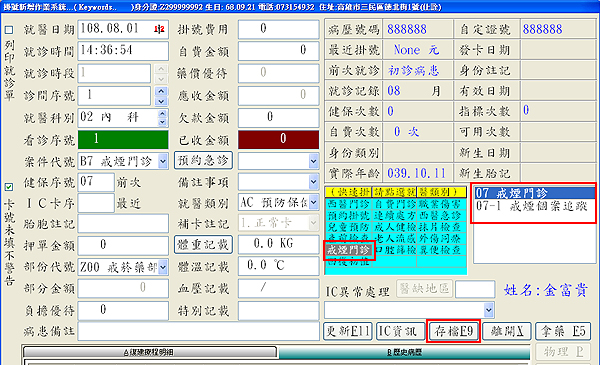
Task: Open 備註事項 dropdown arrow
Action: tap(313, 182)
